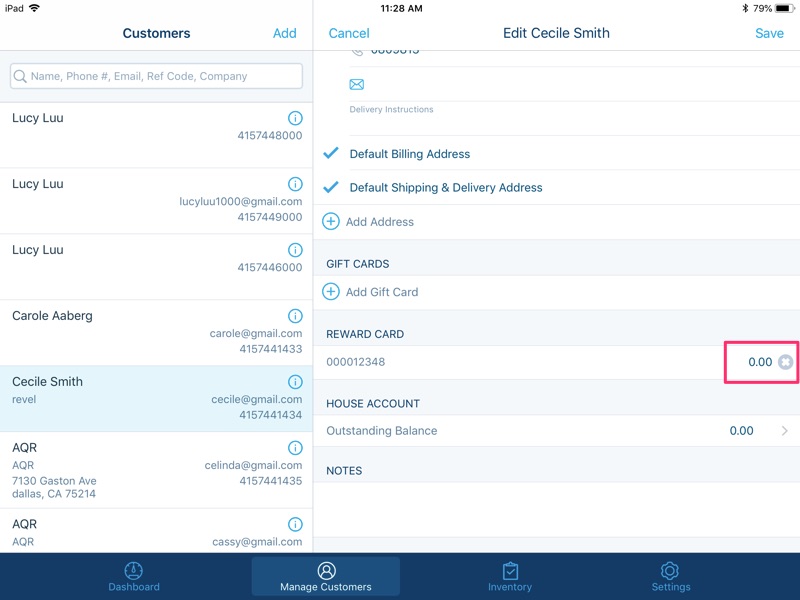This screenshot has height=600, width=800.
Task: Tap the customer search field
Action: (x=156, y=75)
